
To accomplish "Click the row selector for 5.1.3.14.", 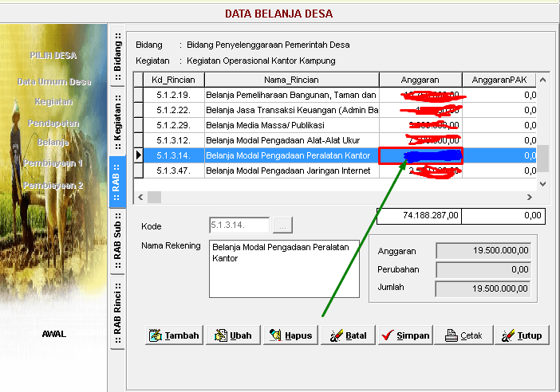I will pos(139,155).
